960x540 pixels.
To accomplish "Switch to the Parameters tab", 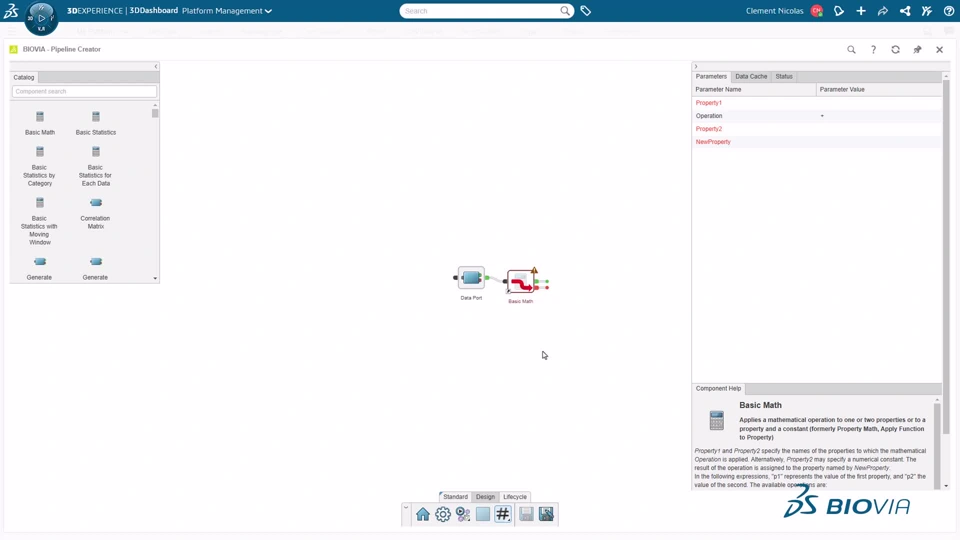I will [x=711, y=77].
